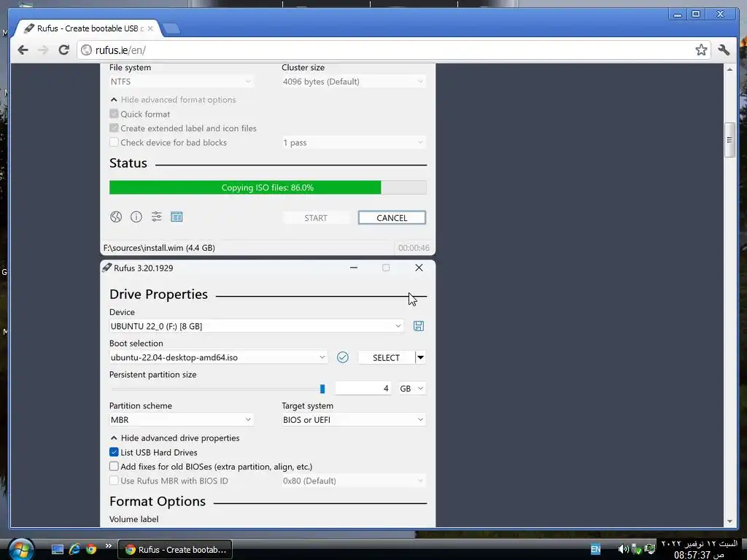Open Rufus log icon

click(x=177, y=217)
